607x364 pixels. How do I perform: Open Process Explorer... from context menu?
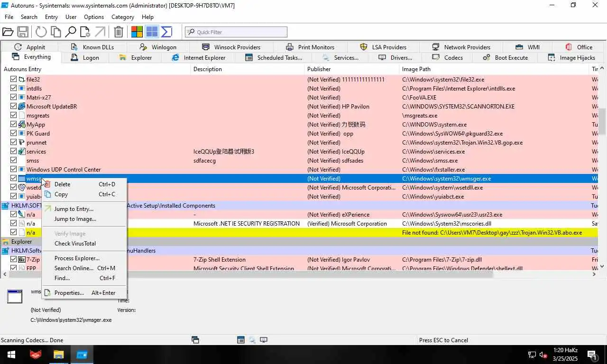[84, 258]
